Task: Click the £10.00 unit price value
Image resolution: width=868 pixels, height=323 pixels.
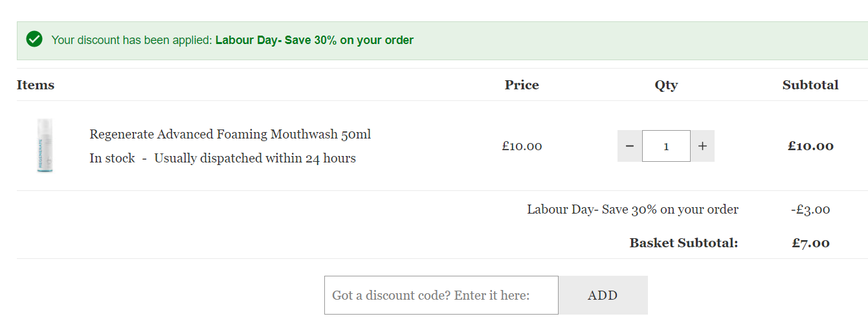Action: 522,146
